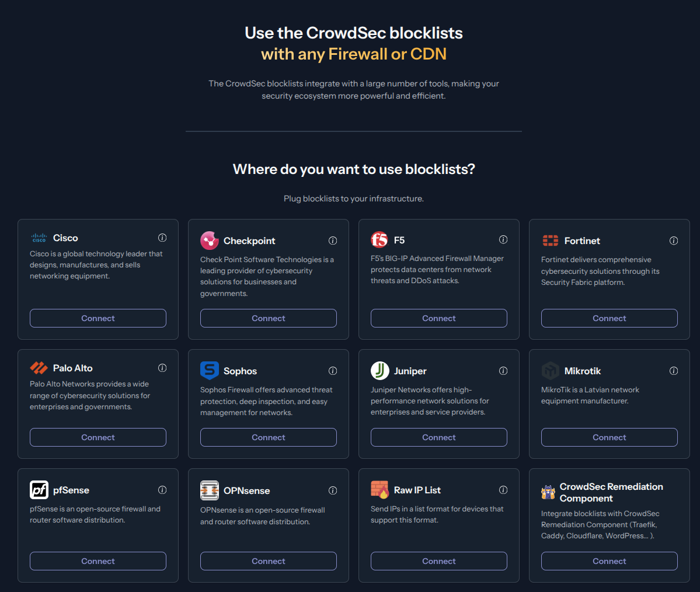Image resolution: width=700 pixels, height=592 pixels.
Task: Open the info tooltip on the Mikrotik card
Action: point(673,371)
